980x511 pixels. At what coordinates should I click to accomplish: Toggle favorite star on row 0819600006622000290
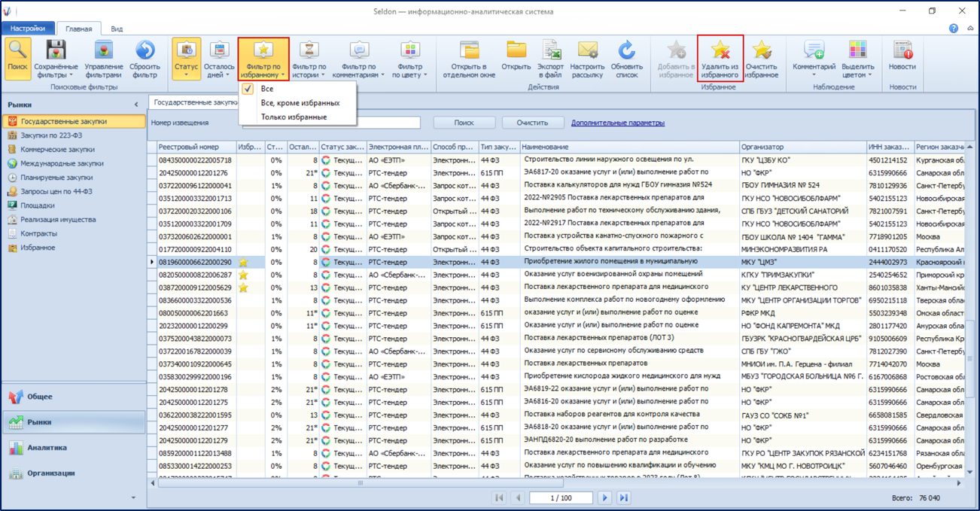coord(244,263)
